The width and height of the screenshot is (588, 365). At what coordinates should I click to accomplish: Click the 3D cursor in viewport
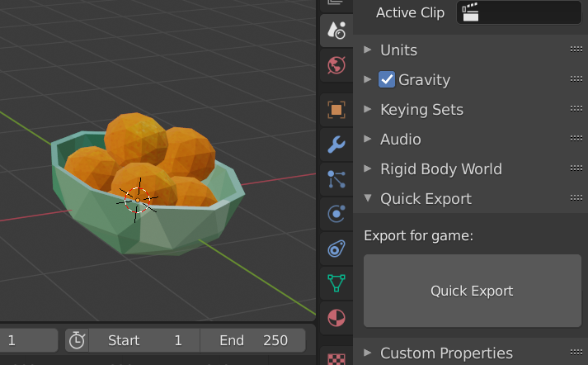tap(137, 200)
